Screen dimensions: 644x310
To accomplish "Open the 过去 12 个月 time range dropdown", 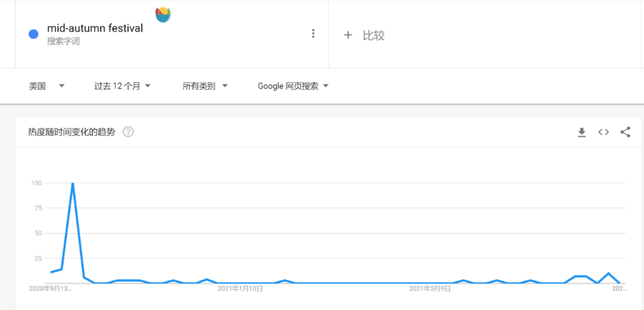I will click(122, 86).
